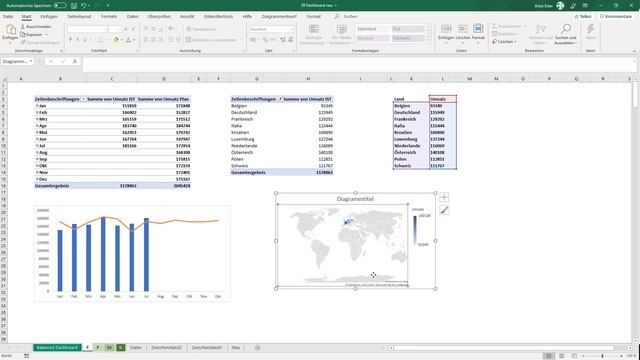This screenshot has height=360, width=640.
Task: Select the Umsatz header cell
Action: coord(442,99)
